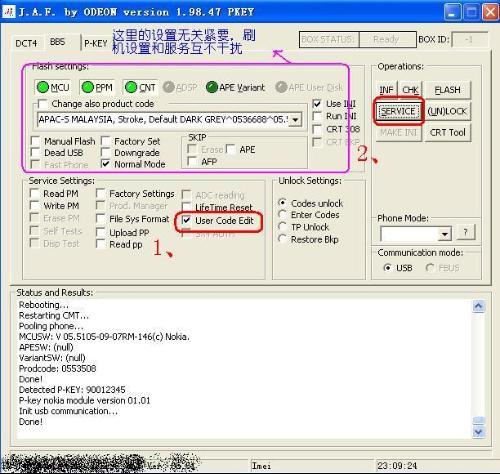500x474 pixels.
Task: Open the product code dropdown list
Action: pos(295,119)
